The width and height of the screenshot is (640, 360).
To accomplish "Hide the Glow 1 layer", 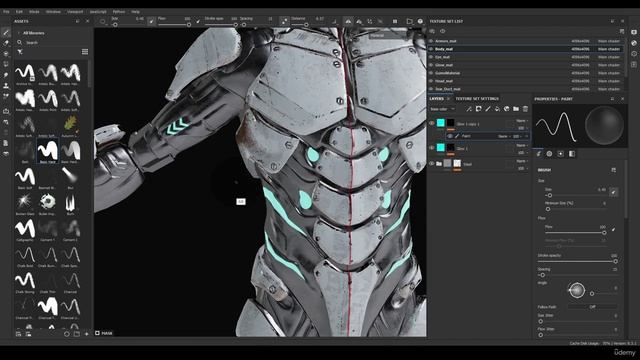I will pos(432,148).
